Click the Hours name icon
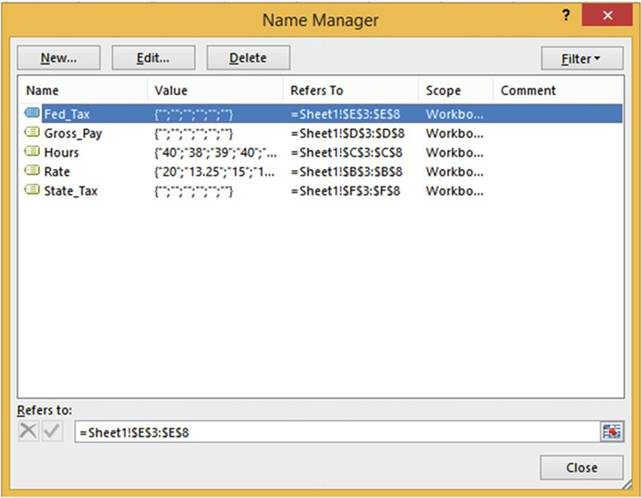The height and width of the screenshot is (498, 641). click(x=32, y=153)
